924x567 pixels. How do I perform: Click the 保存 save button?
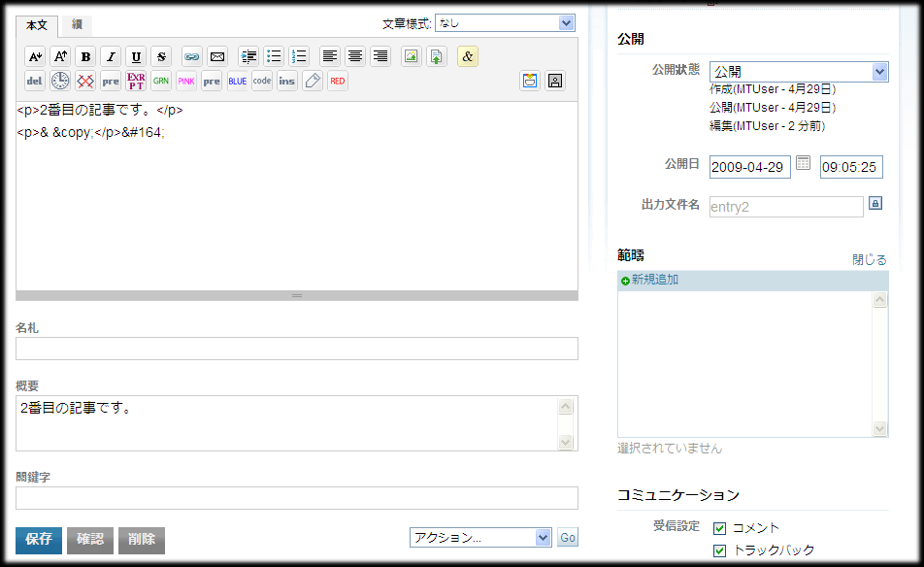pos(39,540)
